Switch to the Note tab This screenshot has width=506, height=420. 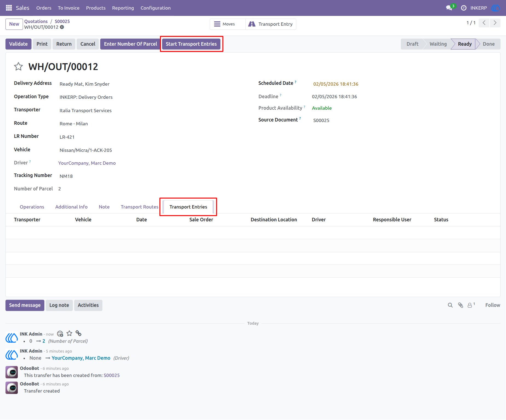coord(104,207)
